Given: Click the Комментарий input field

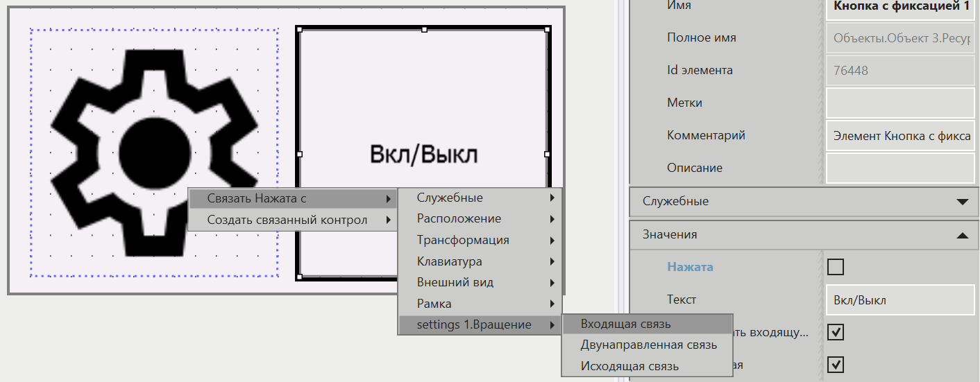Looking at the screenshot, I should (899, 136).
